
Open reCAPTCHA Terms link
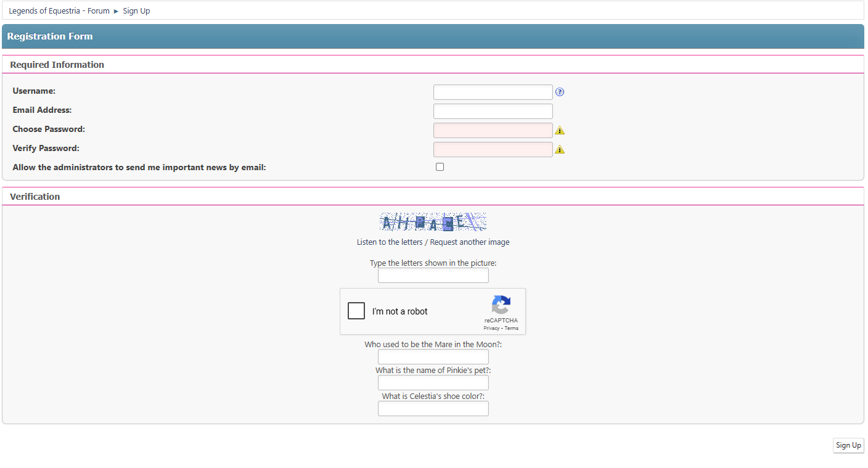pos(512,328)
